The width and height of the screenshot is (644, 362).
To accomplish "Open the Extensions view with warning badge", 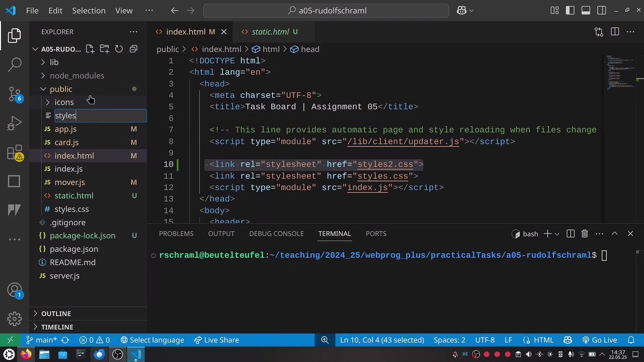I will click(15, 152).
